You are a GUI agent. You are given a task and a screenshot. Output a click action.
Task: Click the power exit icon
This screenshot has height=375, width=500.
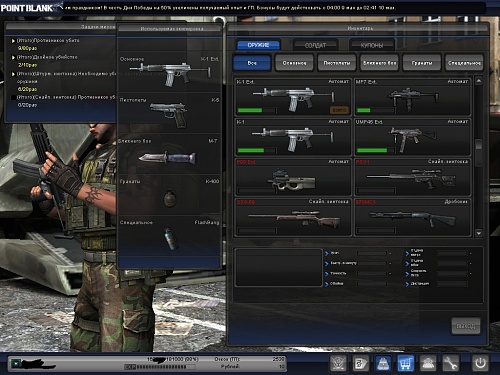(480, 363)
